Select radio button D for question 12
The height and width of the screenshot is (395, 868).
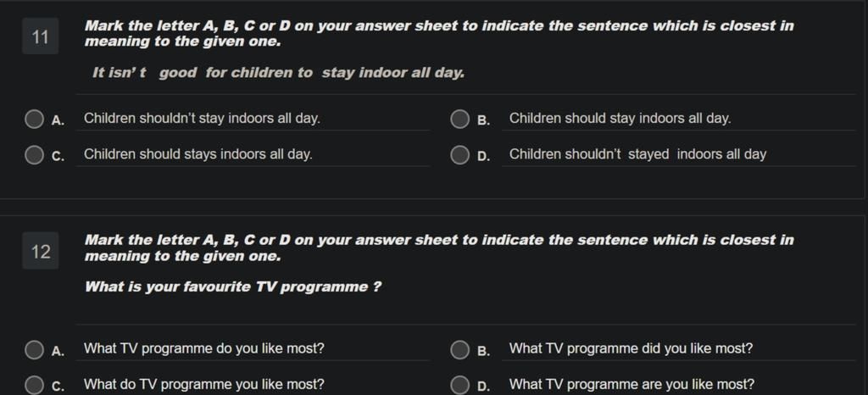point(459,385)
